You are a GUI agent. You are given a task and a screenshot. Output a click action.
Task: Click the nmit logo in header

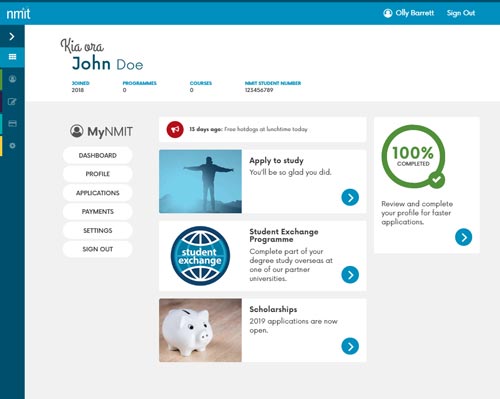coord(18,14)
